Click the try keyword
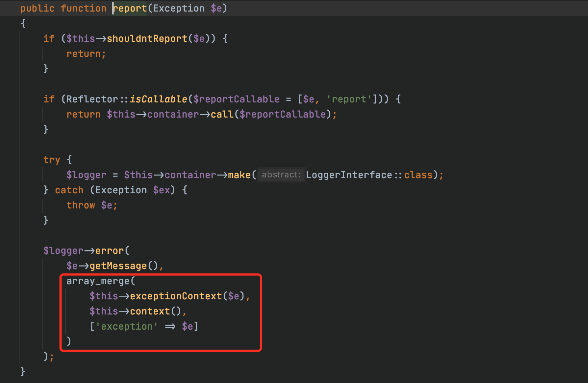Screen dimensions: 588x383 (x=52, y=160)
